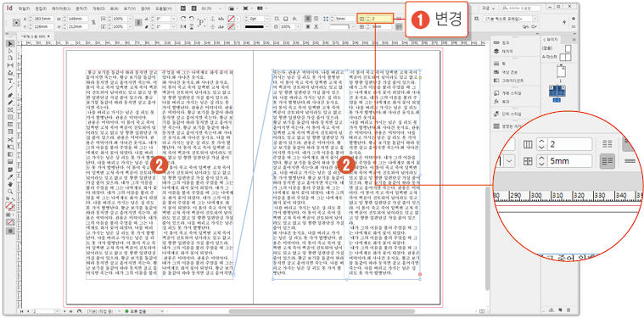This screenshot has width=644, height=318.
Task: Enable the no text wrap button
Action: [x=307, y=19]
